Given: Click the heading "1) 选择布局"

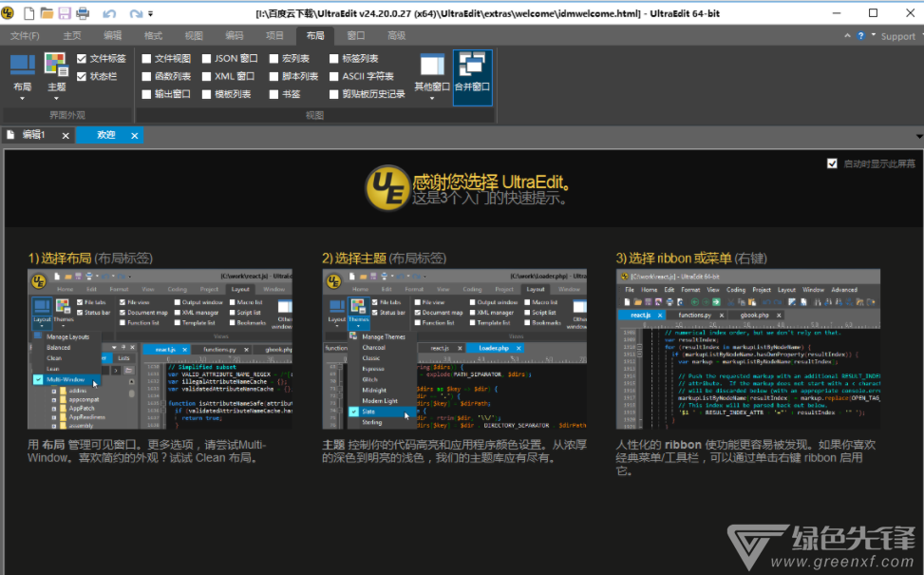Looking at the screenshot, I should click(x=60, y=259).
